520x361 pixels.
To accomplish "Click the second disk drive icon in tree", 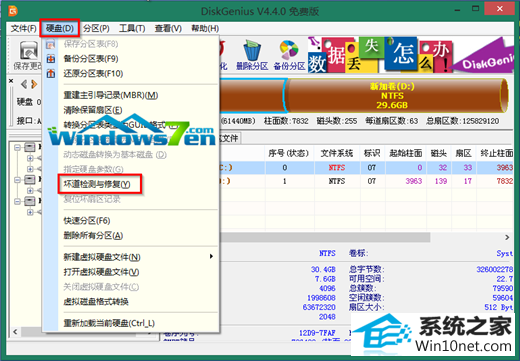I will click(x=30, y=180).
